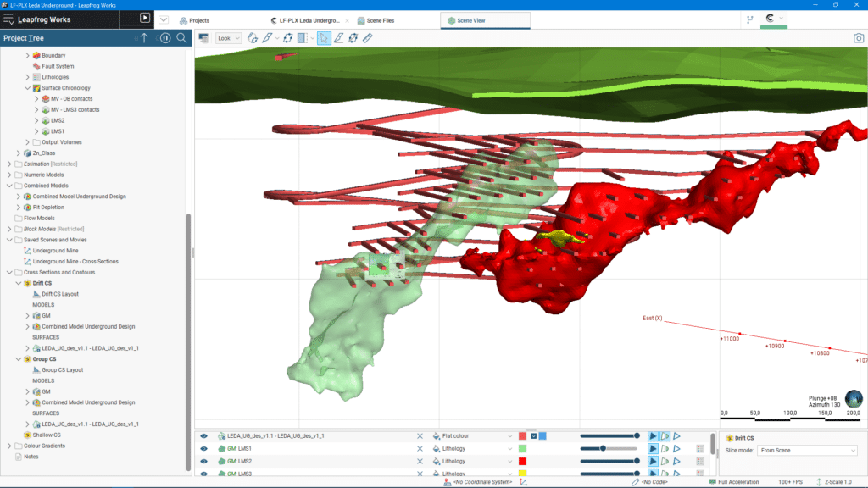Click the slicer tool icon in the toolbar

point(301,38)
